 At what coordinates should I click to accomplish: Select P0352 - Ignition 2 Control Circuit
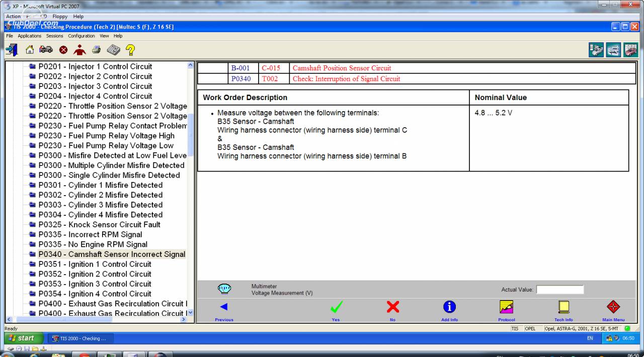click(95, 274)
